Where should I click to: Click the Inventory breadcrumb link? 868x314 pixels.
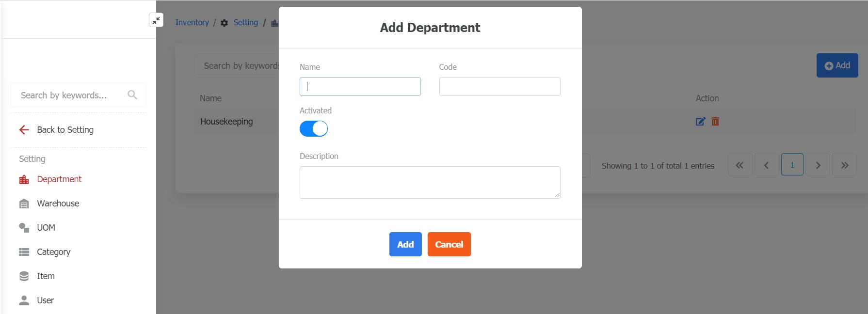click(x=192, y=23)
